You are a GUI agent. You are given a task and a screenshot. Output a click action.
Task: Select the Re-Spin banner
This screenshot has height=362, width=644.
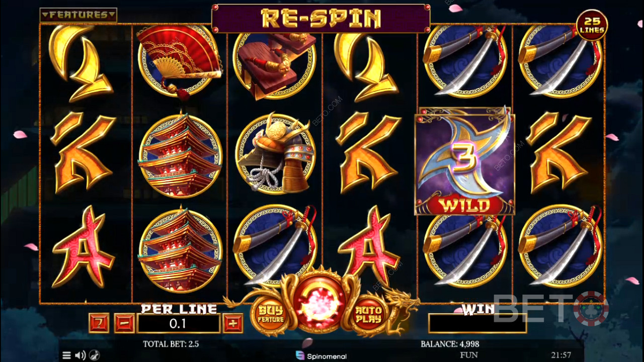321,19
